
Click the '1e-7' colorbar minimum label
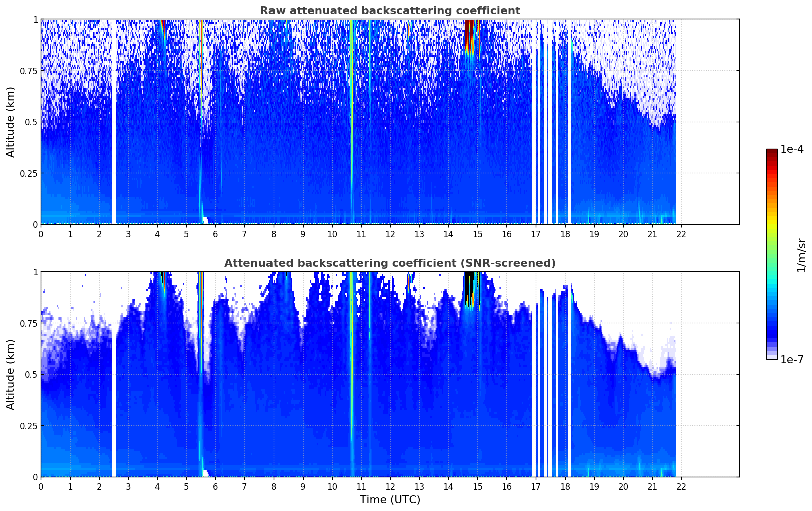tap(792, 360)
